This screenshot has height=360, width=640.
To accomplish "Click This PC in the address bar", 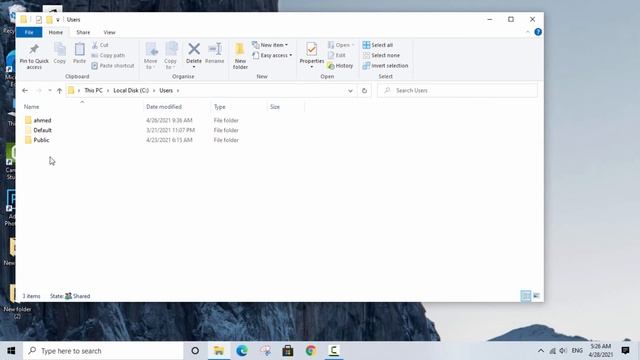I will pos(93,91).
